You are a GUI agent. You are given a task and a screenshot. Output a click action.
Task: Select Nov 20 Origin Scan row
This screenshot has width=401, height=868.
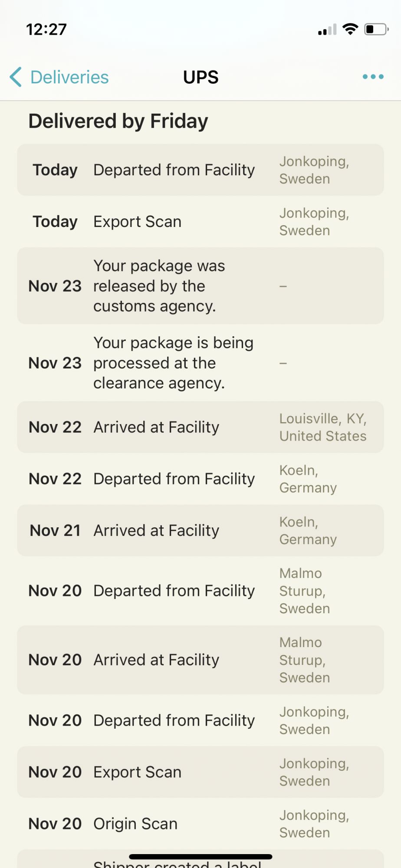pos(200,824)
